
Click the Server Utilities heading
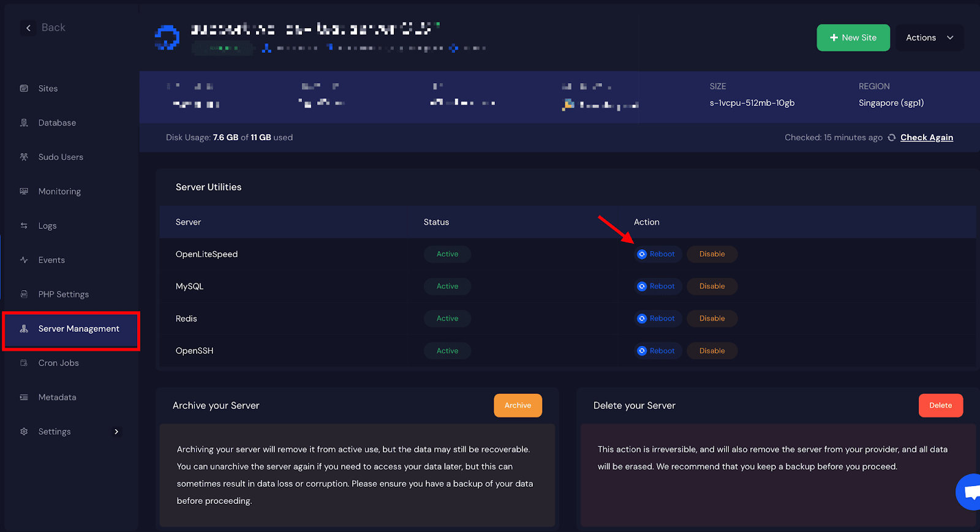[208, 187]
